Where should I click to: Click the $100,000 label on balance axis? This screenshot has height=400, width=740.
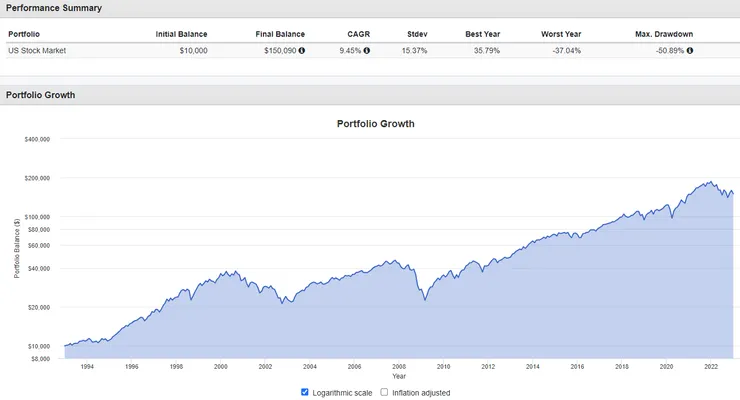[x=35, y=216]
